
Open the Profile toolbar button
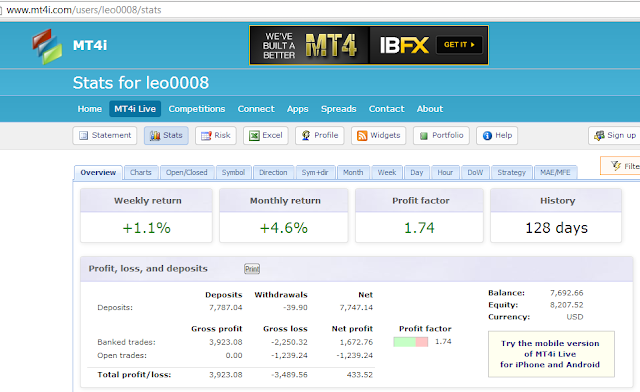(x=320, y=135)
